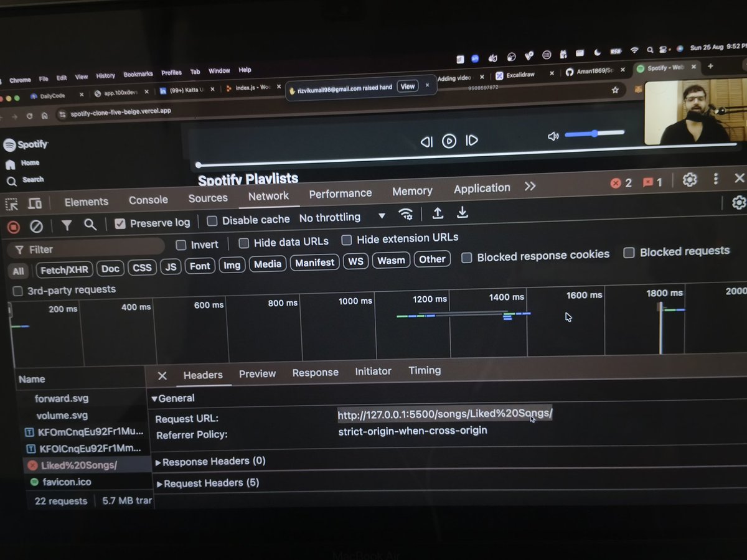The height and width of the screenshot is (560, 747).
Task: Click the issues count badge
Action: point(652,182)
